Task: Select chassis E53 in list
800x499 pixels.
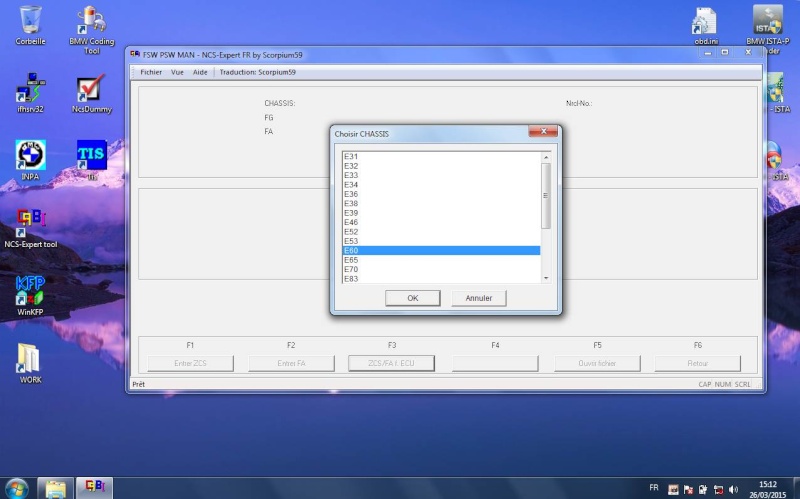Action: coord(441,241)
